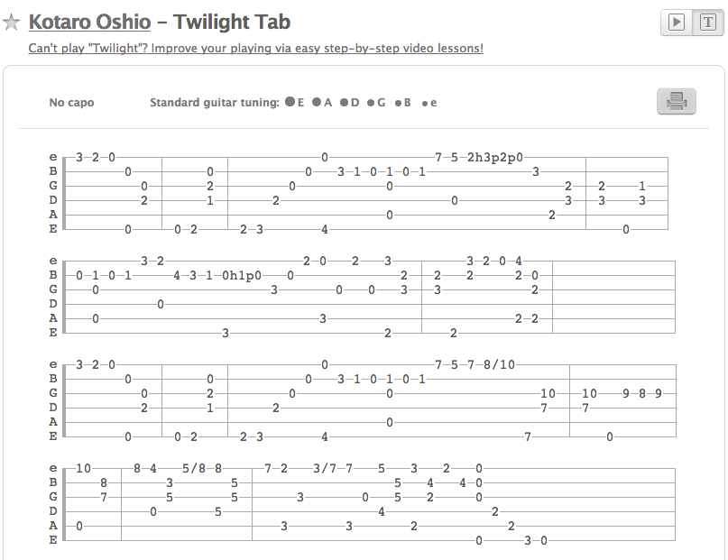
Task: Click the "Standard guitar tuning:" label
Action: [x=215, y=103]
